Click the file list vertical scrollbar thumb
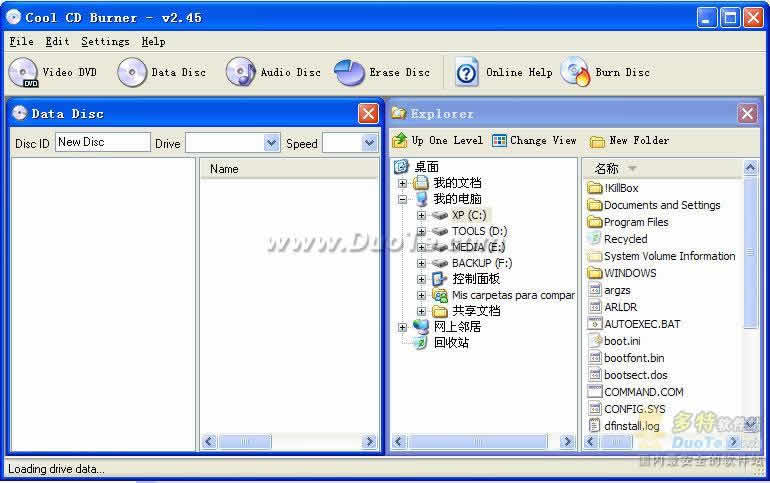The image size is (770, 483). tap(750, 253)
